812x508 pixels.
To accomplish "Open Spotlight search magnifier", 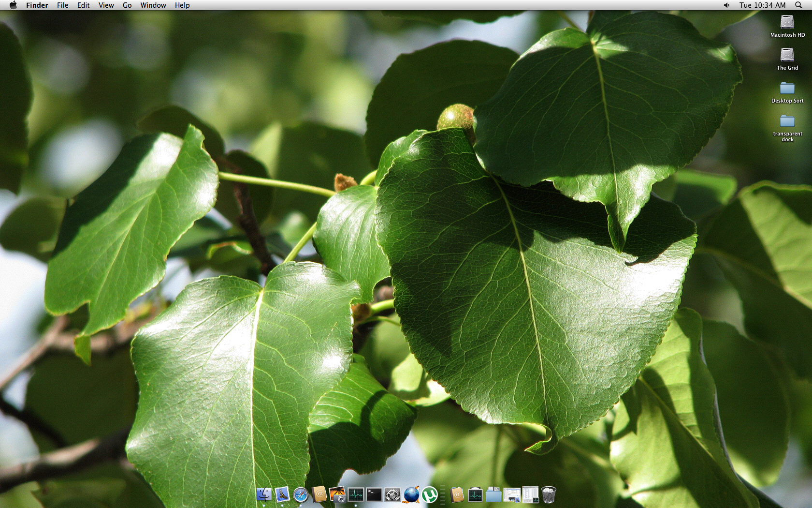I will coord(798,5).
